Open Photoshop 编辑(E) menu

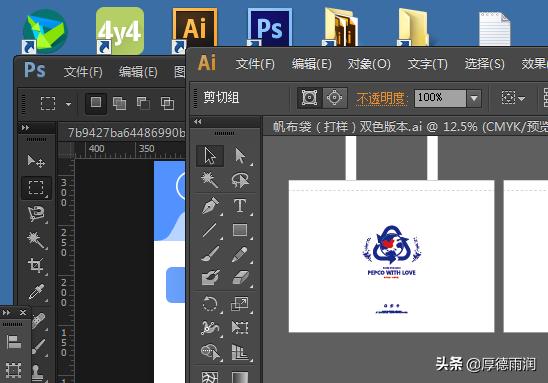click(138, 72)
